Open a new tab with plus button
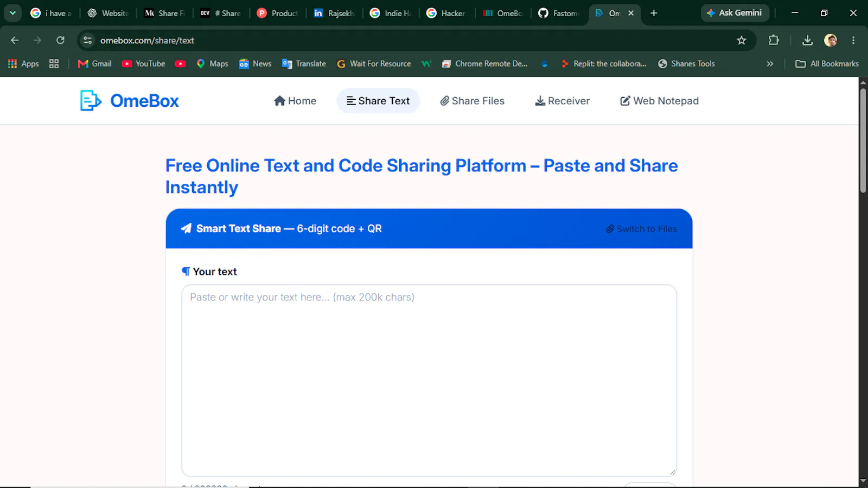This screenshot has width=868, height=488. click(654, 13)
